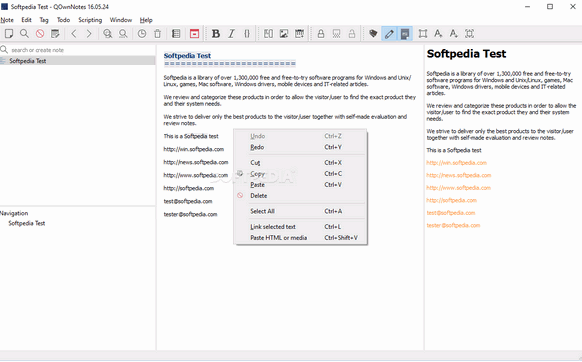Click tester@softpedia.com line in the editor
This screenshot has height=362, width=582.
coord(190,214)
